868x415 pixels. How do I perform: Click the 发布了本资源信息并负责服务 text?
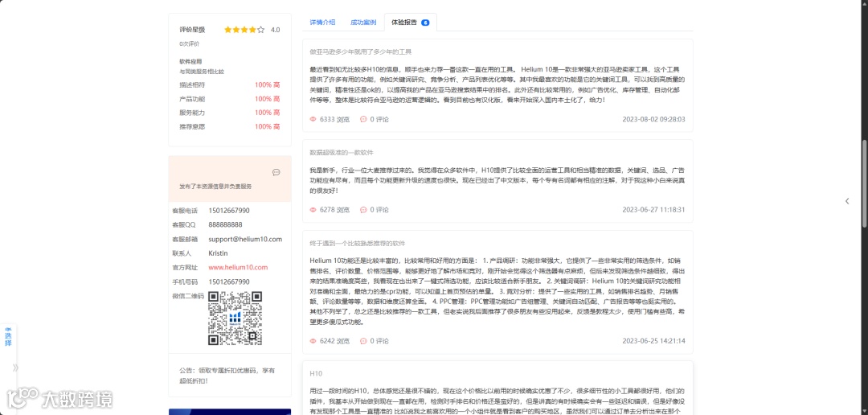[x=215, y=187]
